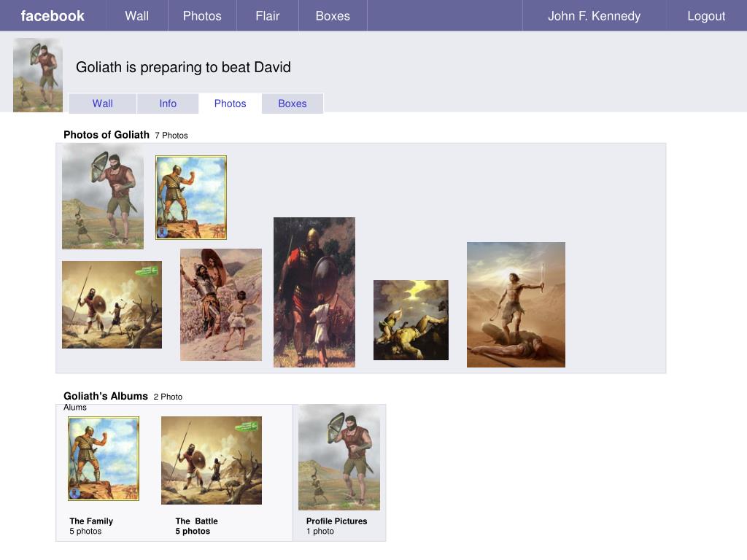The image size is (747, 560).
Task: Click 5 photos count under The Battle
Action: click(193, 531)
